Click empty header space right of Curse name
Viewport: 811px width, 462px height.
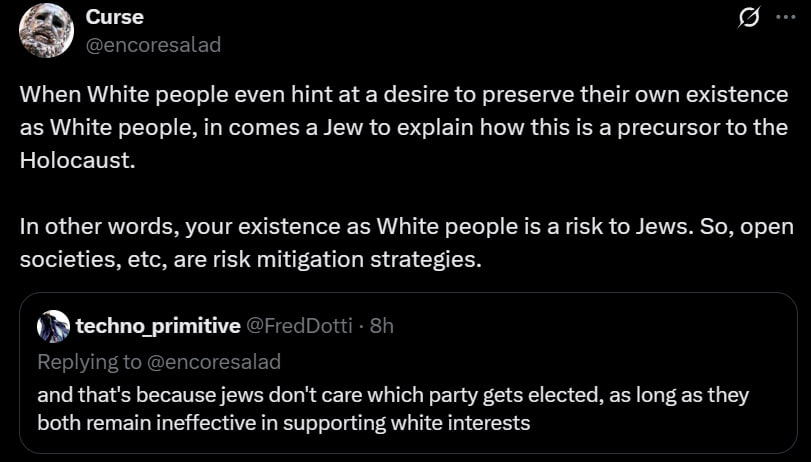pos(450,17)
